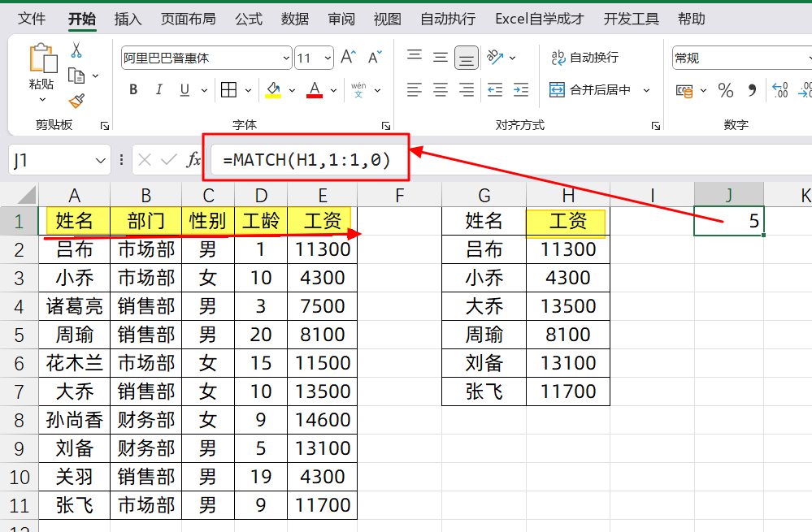The height and width of the screenshot is (532, 812).
Task: Click cell containing 诸葛亮
Action: pyautogui.click(x=75, y=306)
